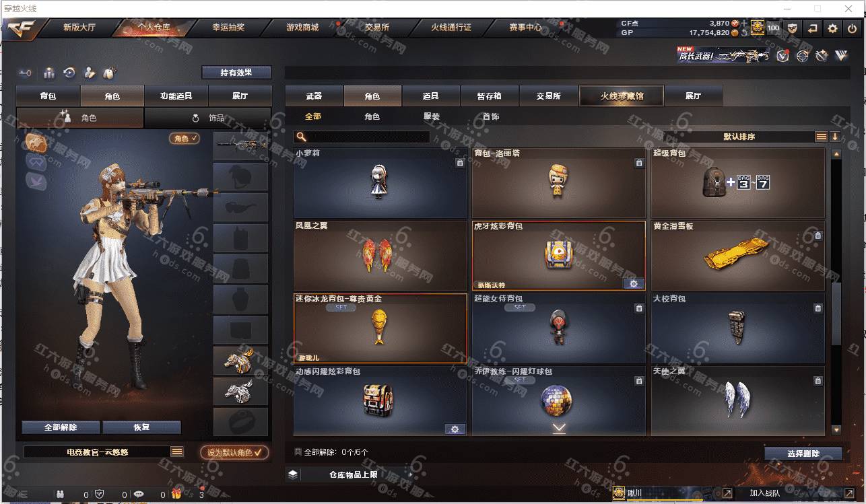Open character list menu beside 电竞教官-云悠悠
The width and height of the screenshot is (866, 504).
pyautogui.click(x=177, y=452)
